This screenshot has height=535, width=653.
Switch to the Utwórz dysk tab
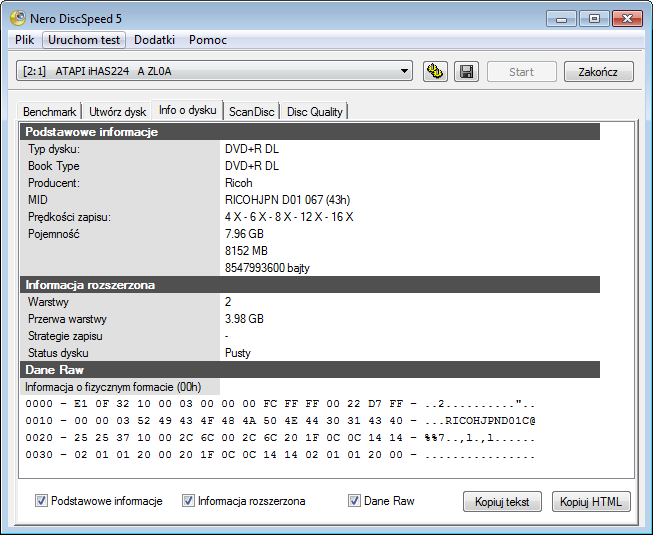point(117,112)
